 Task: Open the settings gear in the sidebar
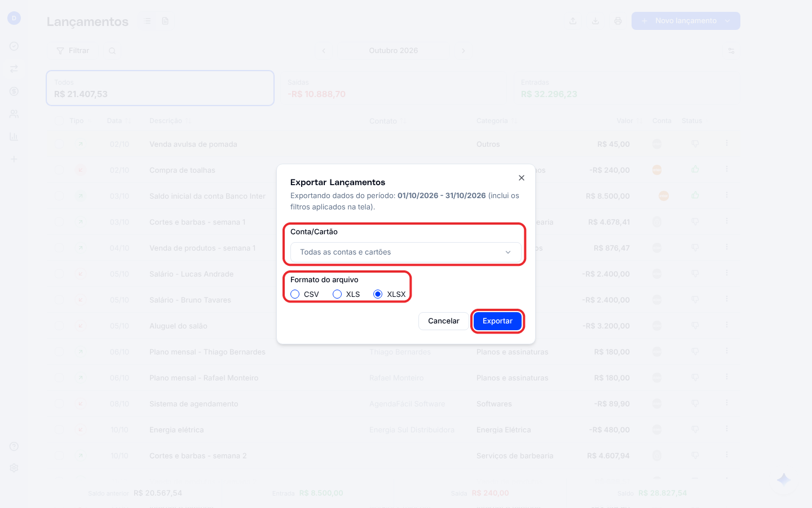pos(14,468)
